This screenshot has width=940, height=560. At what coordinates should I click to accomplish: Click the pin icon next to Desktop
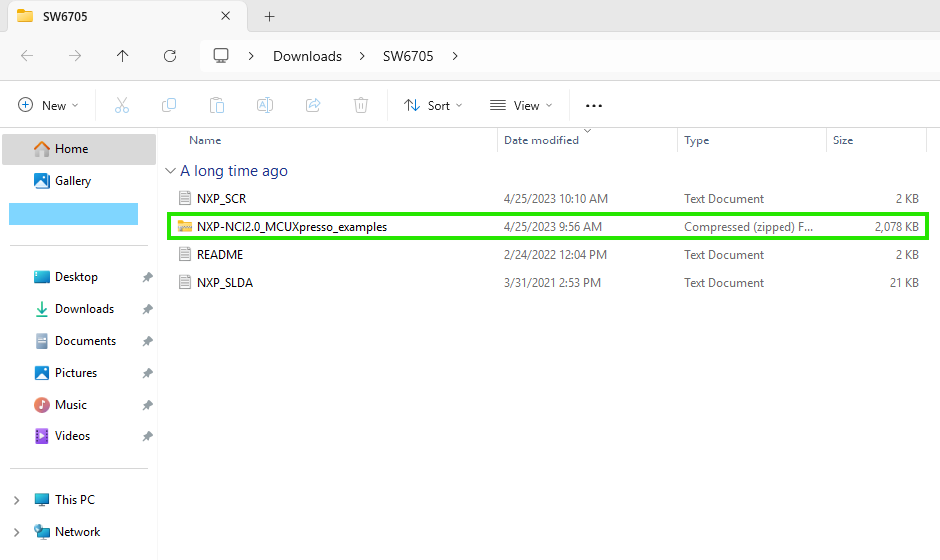pos(147,277)
